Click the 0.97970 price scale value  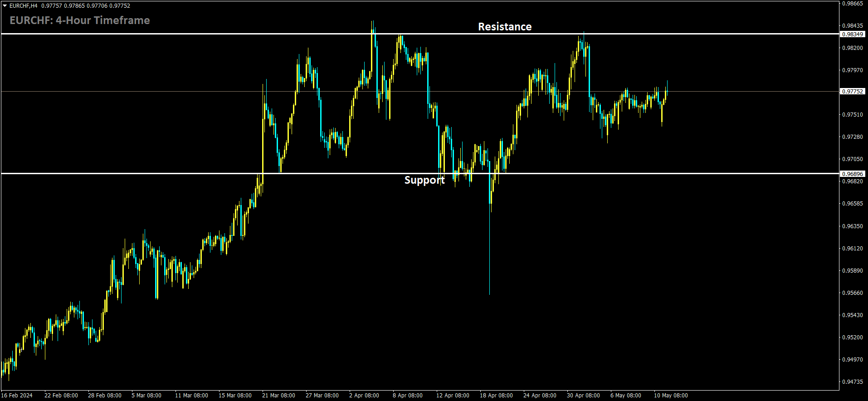tap(853, 70)
